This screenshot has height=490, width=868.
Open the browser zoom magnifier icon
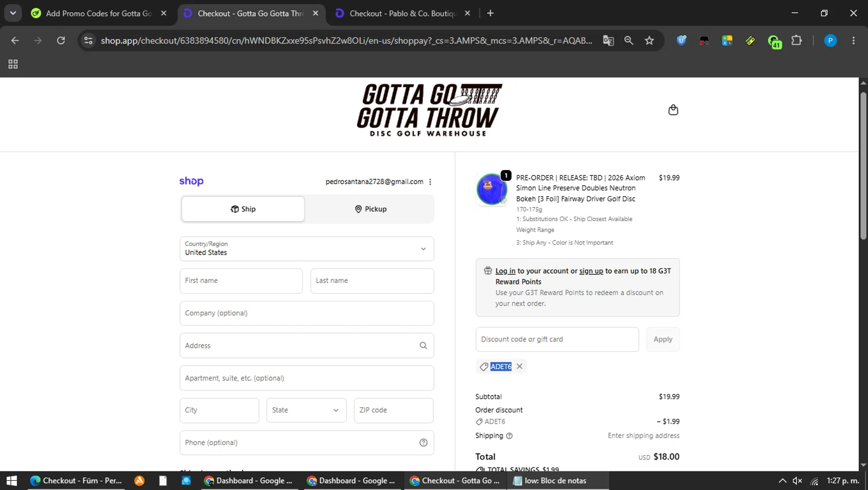(628, 40)
